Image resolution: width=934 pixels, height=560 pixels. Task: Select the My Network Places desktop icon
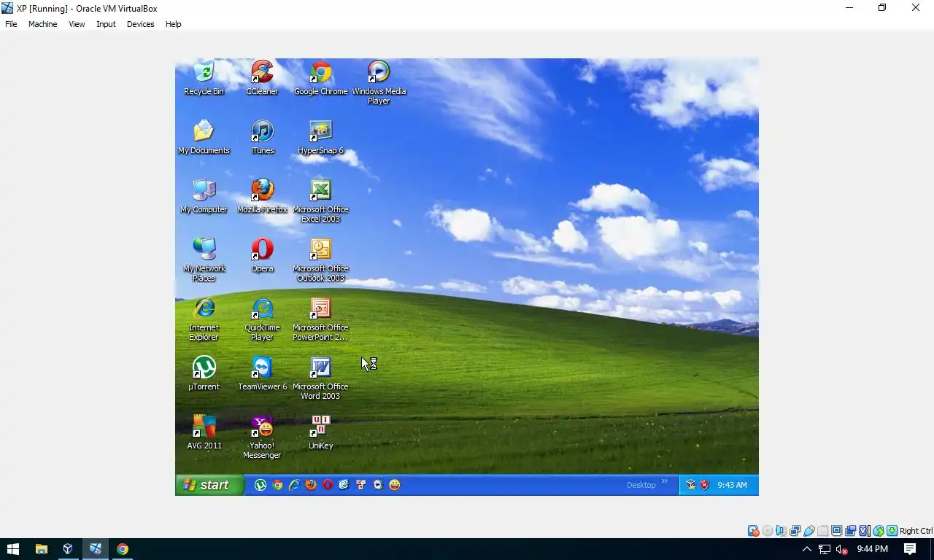click(x=204, y=260)
